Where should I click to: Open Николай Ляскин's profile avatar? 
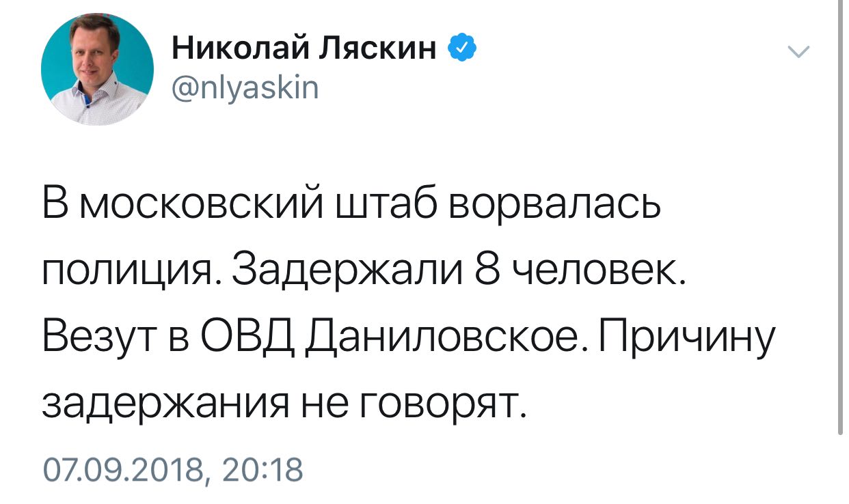pyautogui.click(x=98, y=69)
